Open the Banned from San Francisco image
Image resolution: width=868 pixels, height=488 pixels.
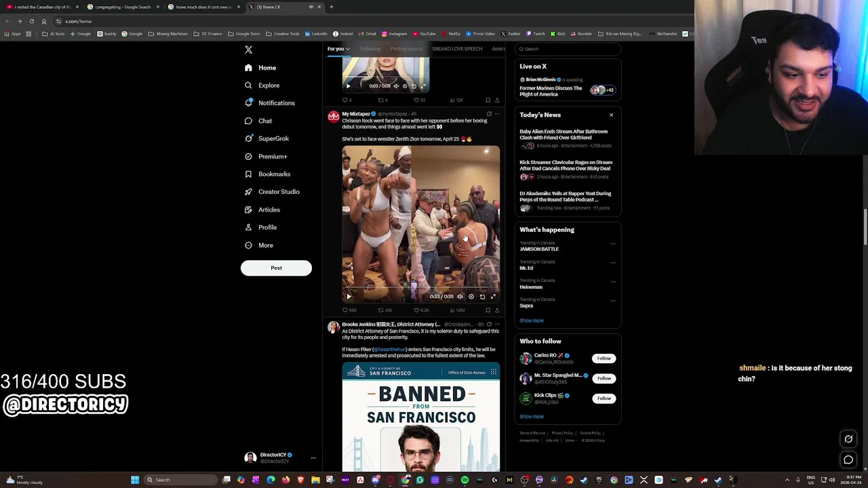421,417
